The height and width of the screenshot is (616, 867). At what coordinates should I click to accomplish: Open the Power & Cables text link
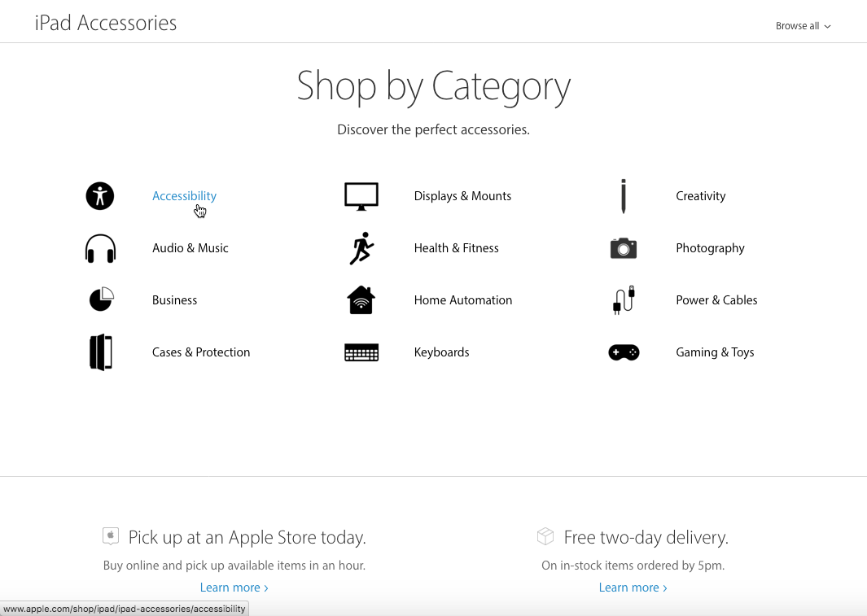point(716,300)
